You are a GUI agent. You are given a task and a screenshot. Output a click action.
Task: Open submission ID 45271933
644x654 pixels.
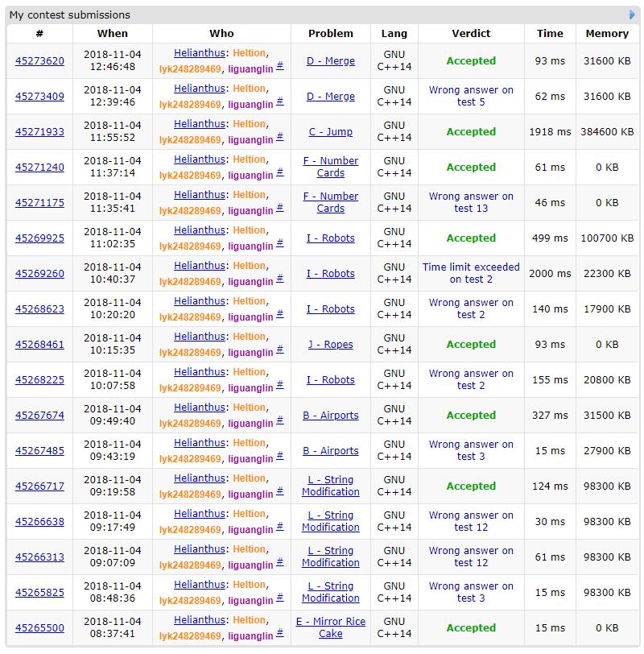tap(39, 132)
